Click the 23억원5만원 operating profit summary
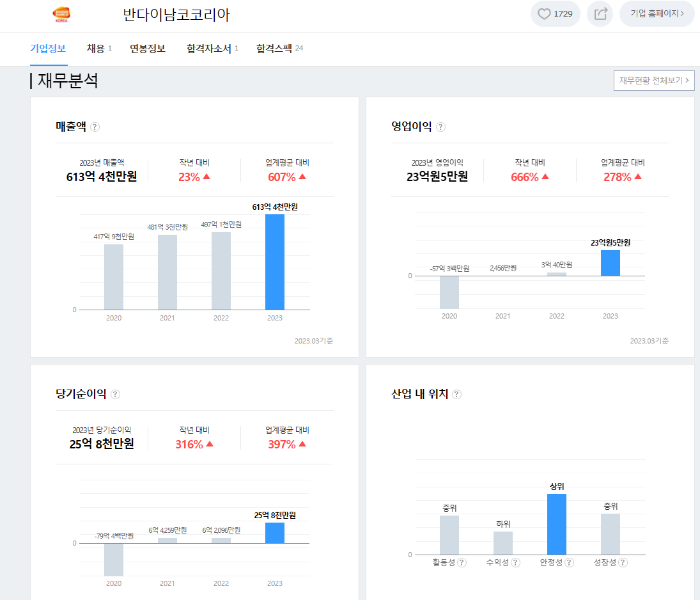Screen dimensions: 700x600 click(437, 177)
